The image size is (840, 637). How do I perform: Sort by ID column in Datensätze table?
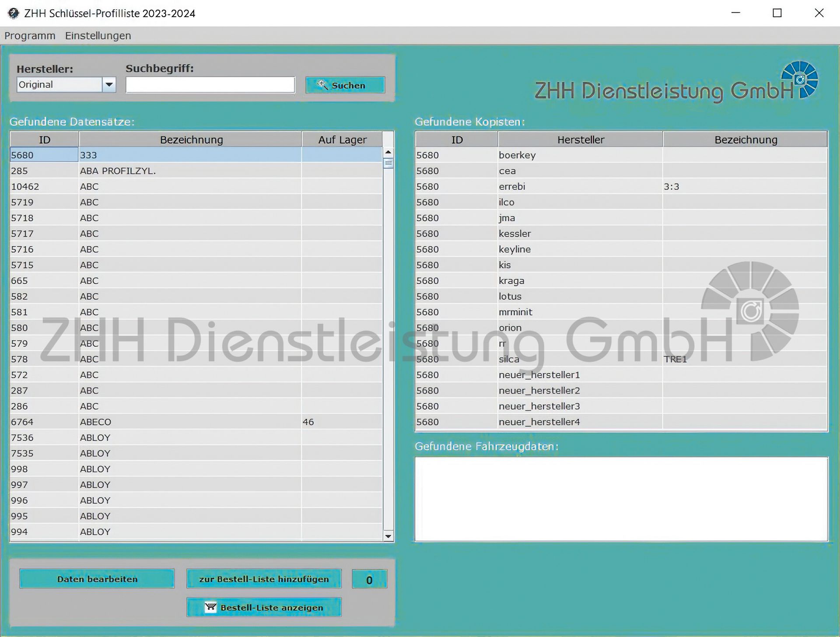click(x=45, y=139)
